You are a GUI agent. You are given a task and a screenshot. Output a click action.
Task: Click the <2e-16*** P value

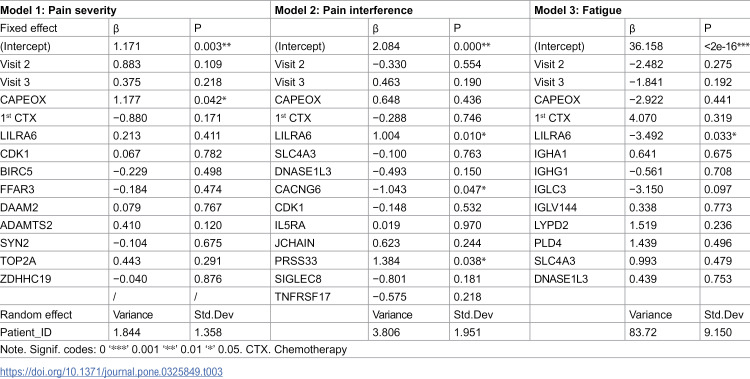[x=727, y=46]
